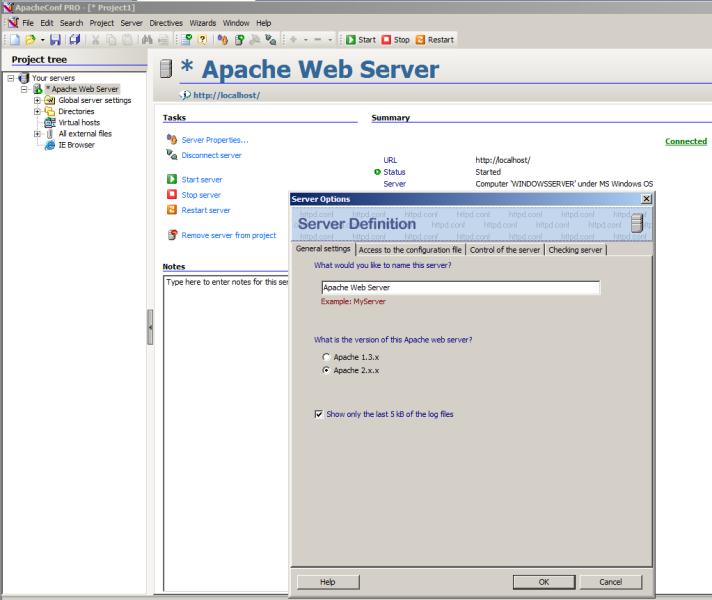Viewport: 712px width, 600px height.
Task: Click the Connected status link
Action: pyautogui.click(x=686, y=141)
